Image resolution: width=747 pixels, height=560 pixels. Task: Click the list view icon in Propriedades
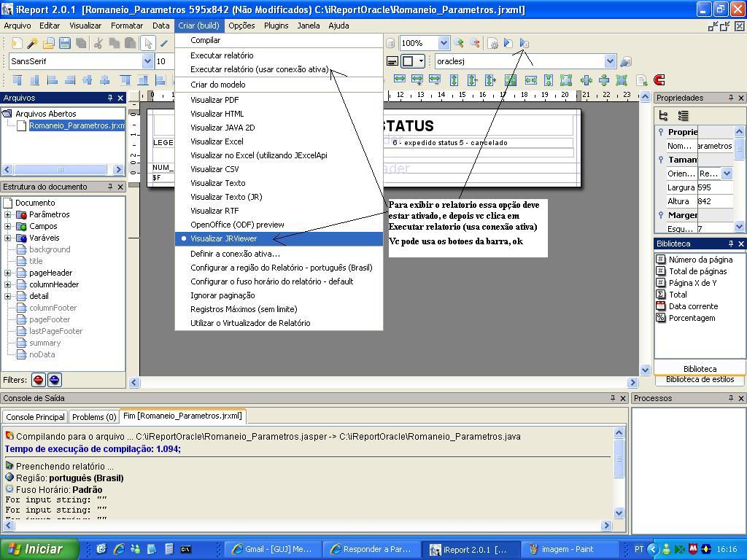(683, 116)
